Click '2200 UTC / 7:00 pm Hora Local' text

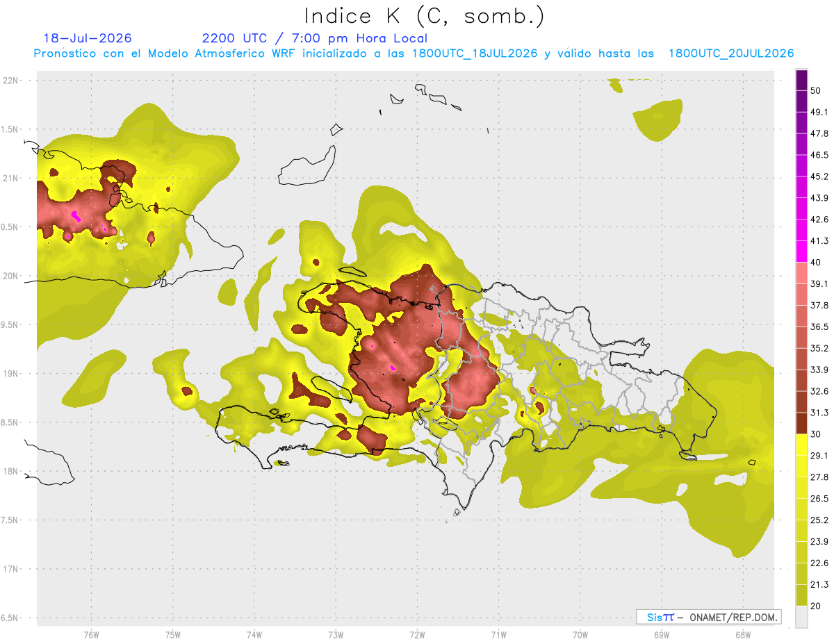(315, 38)
